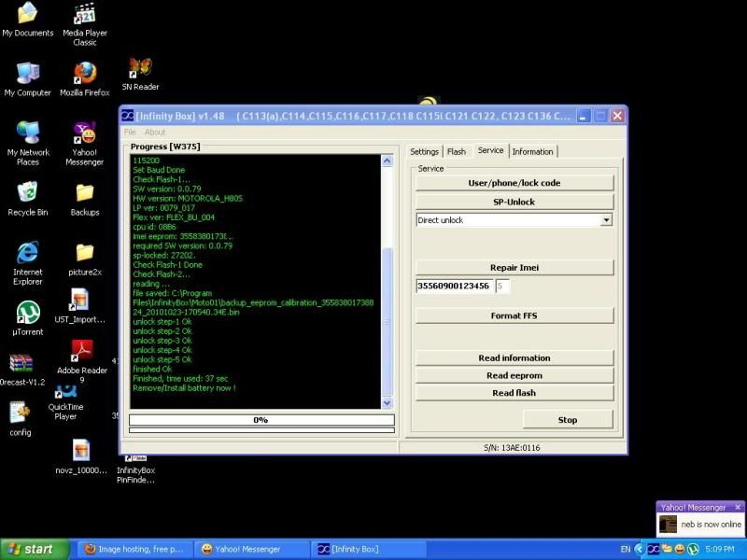Click 'neb is now online' notification
The height and width of the screenshot is (560, 747).
tap(711, 524)
